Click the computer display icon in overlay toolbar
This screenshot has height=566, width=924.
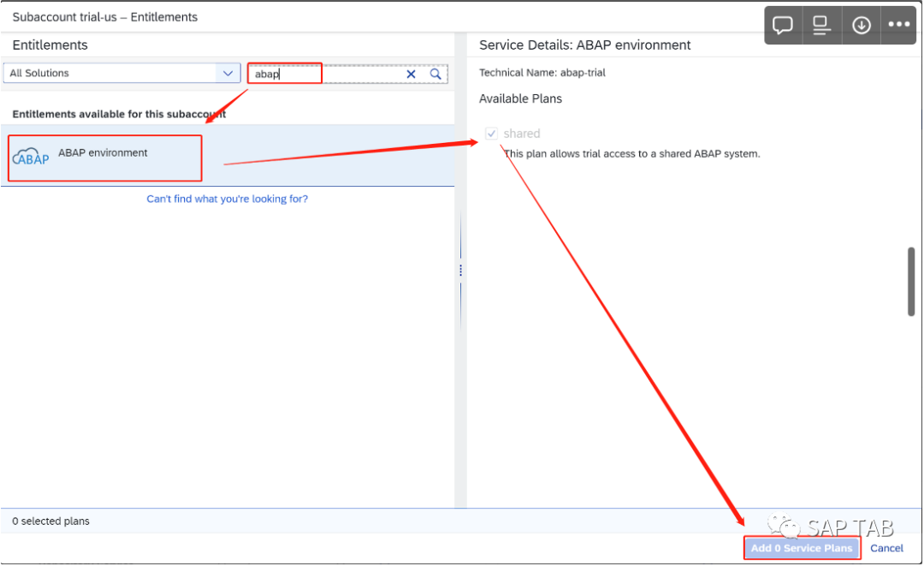[821, 26]
